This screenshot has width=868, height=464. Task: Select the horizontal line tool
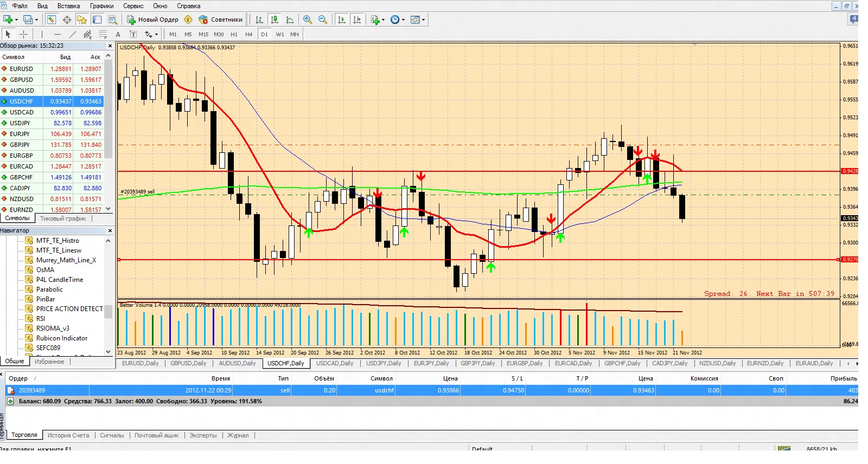point(57,34)
